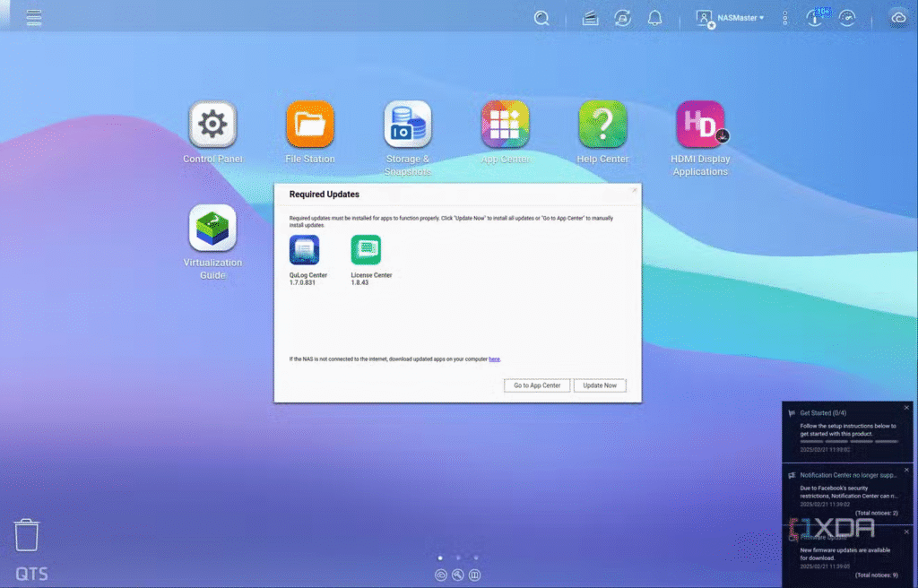The width and height of the screenshot is (918, 588).
Task: Click the myQNAPcloud icon in top bar
Action: coord(898,18)
